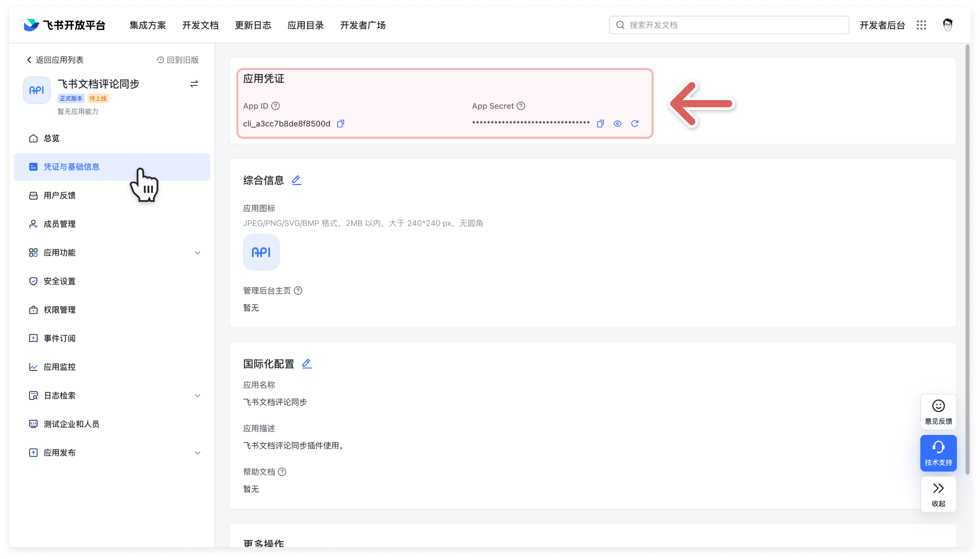Click the masked App Secret value

pos(531,123)
